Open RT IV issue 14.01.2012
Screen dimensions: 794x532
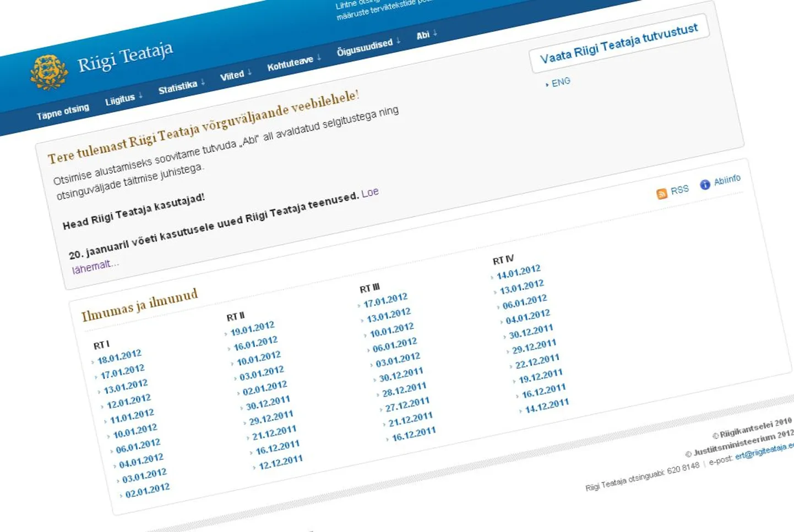pyautogui.click(x=519, y=272)
